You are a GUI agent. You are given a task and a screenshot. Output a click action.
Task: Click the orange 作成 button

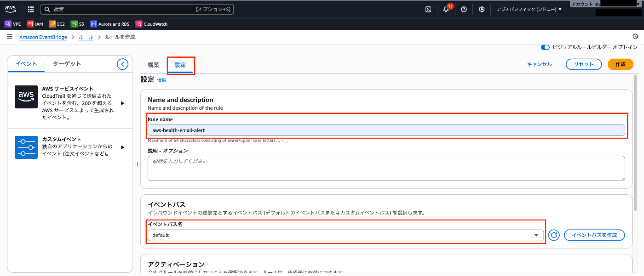click(621, 64)
